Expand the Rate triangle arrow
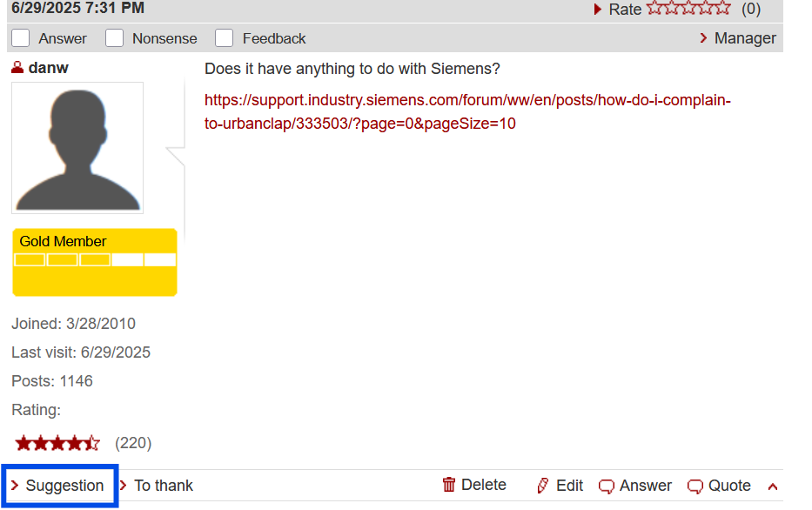Viewport: 812px width, 510px height. [x=598, y=9]
